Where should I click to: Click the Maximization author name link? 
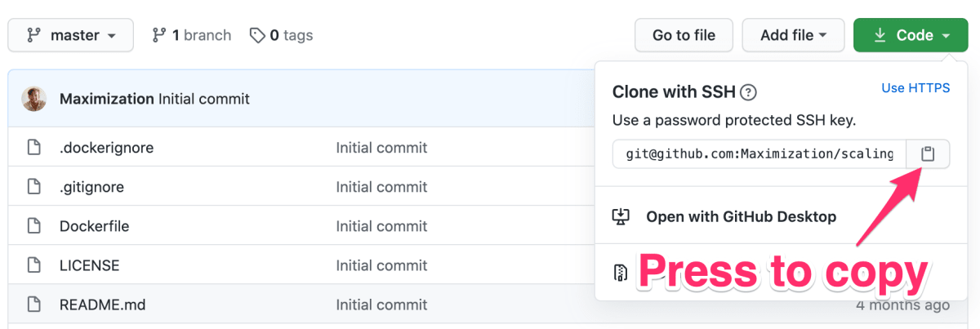click(107, 99)
